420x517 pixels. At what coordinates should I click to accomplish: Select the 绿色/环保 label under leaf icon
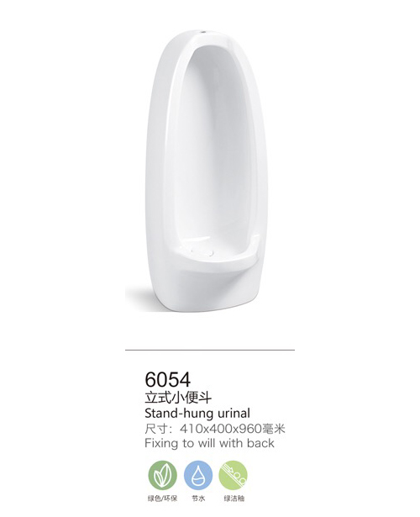coord(162,499)
